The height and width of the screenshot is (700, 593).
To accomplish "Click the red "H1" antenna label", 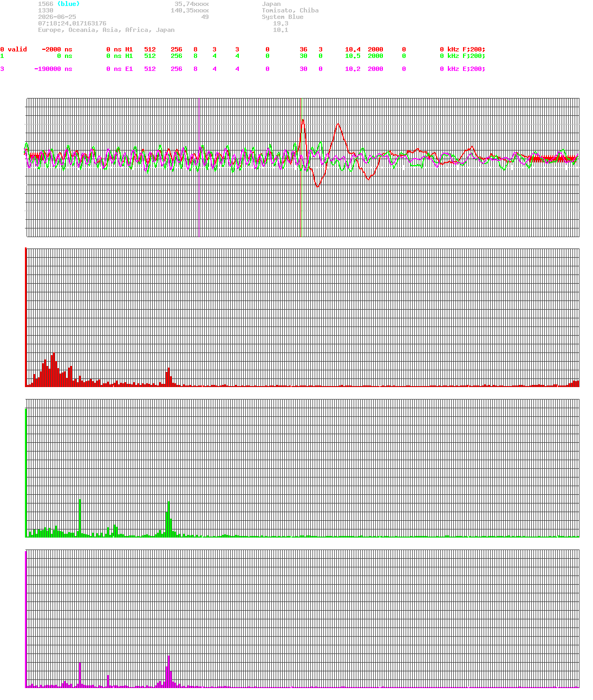I will (x=129, y=49).
